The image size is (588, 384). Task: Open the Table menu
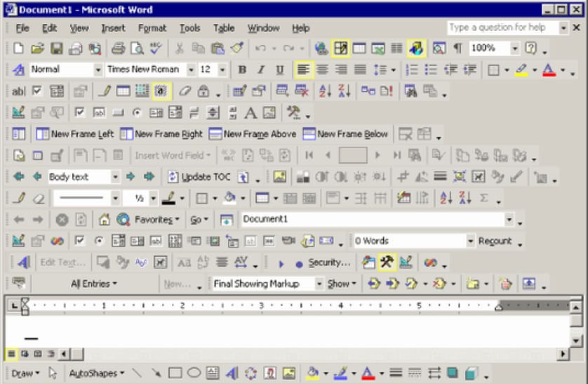tap(224, 28)
